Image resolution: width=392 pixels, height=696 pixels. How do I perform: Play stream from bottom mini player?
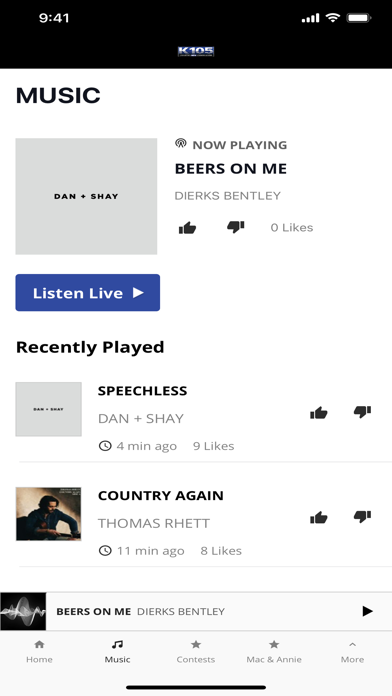click(367, 611)
